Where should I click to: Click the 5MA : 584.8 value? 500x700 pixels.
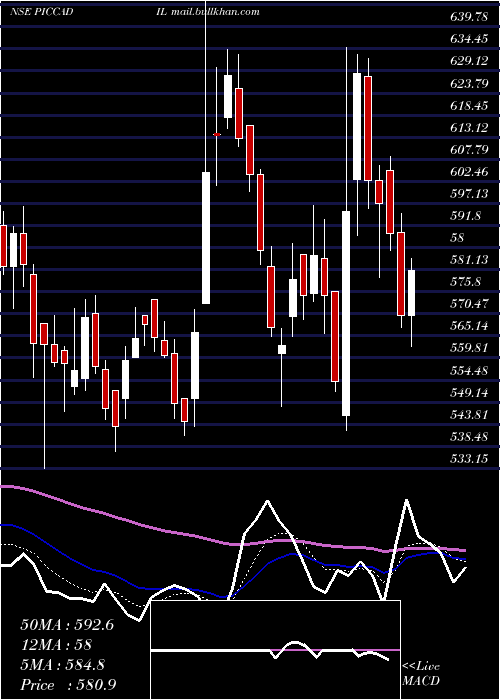[62, 665]
